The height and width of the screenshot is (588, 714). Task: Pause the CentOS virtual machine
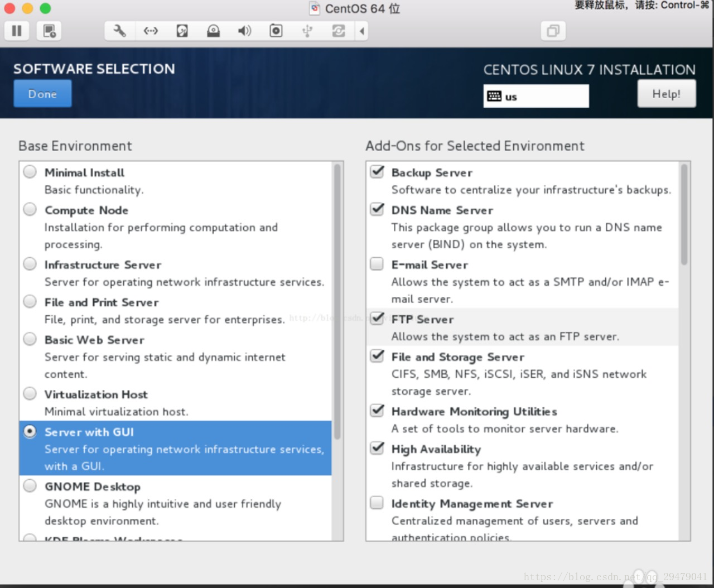[17, 31]
